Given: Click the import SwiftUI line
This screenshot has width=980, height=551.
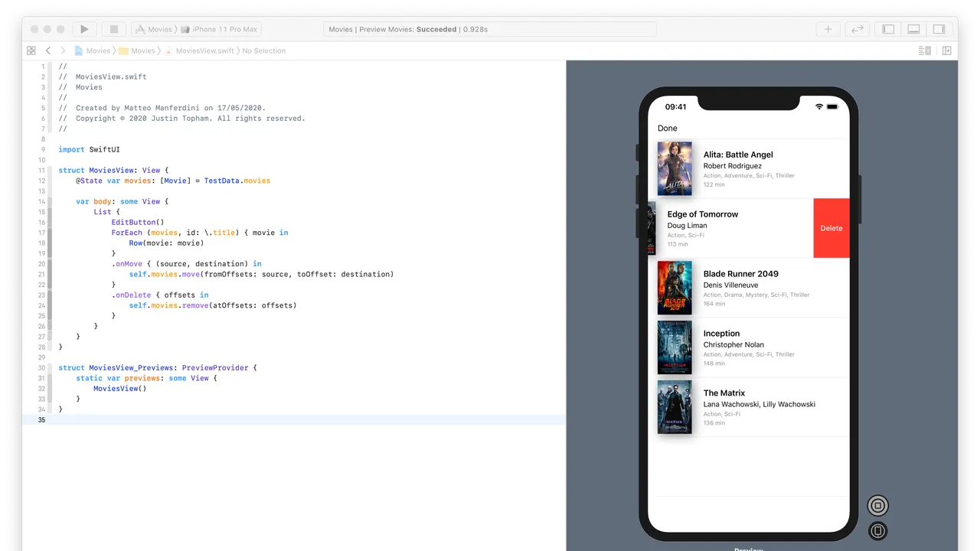Looking at the screenshot, I should (x=89, y=149).
